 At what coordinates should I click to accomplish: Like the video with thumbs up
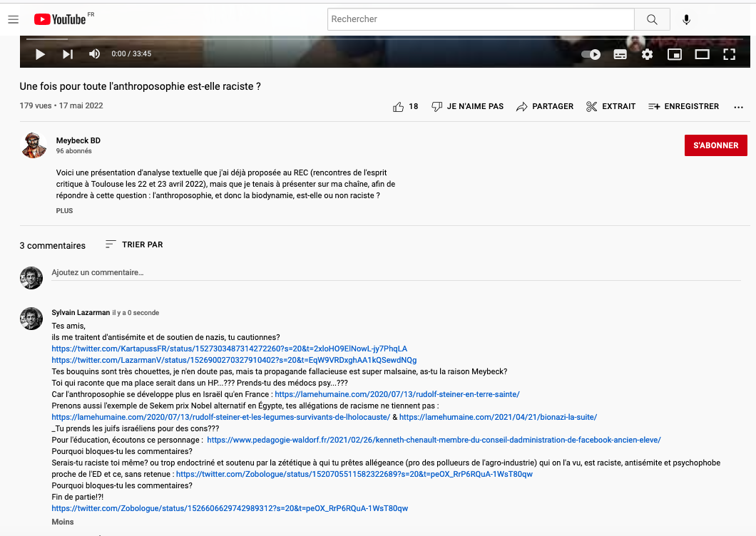[399, 107]
